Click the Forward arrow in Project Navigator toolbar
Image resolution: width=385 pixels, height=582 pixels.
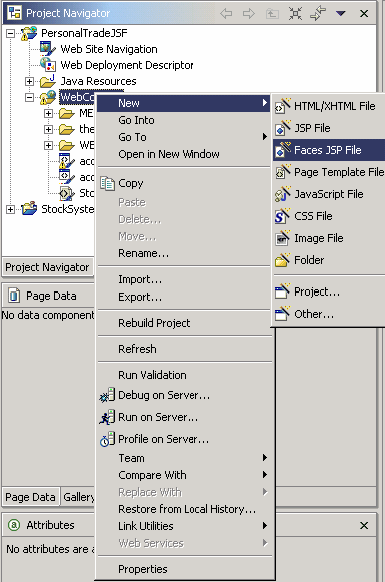(249, 14)
